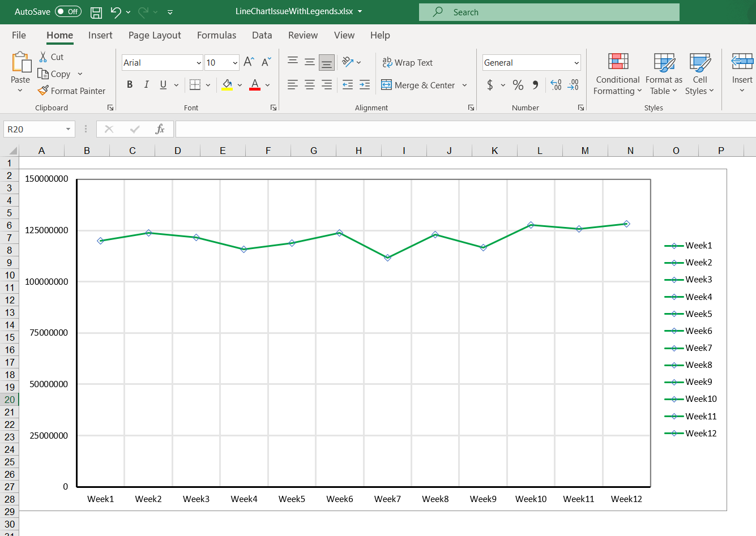Click the Insert cells icon
The height and width of the screenshot is (536, 756).
[742, 61]
